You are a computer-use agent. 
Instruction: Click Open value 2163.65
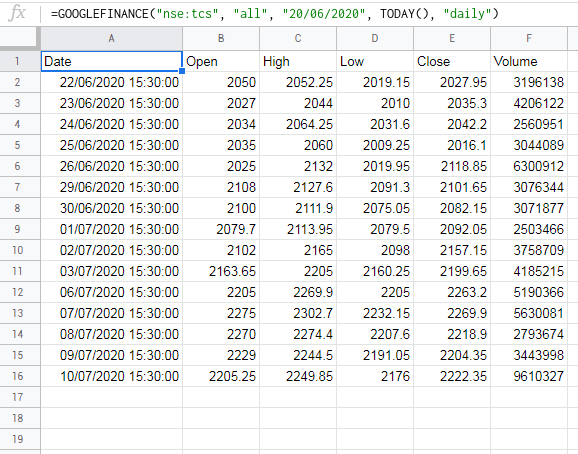point(221,271)
